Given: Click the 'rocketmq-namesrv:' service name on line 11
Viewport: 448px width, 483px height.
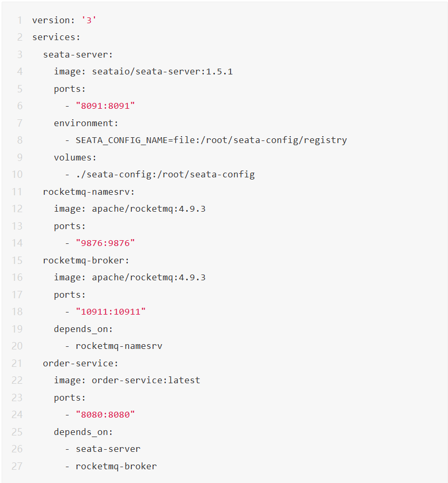Looking at the screenshot, I should 89,192.
